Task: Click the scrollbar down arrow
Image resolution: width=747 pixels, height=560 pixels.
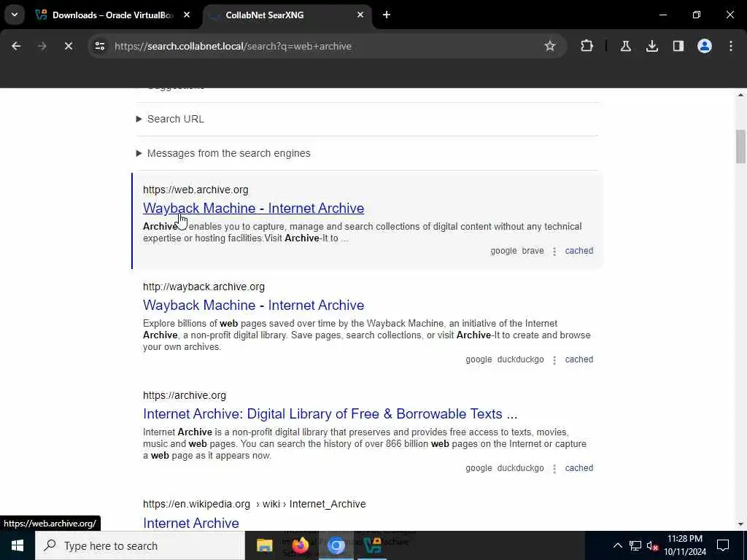Action: 740,524
